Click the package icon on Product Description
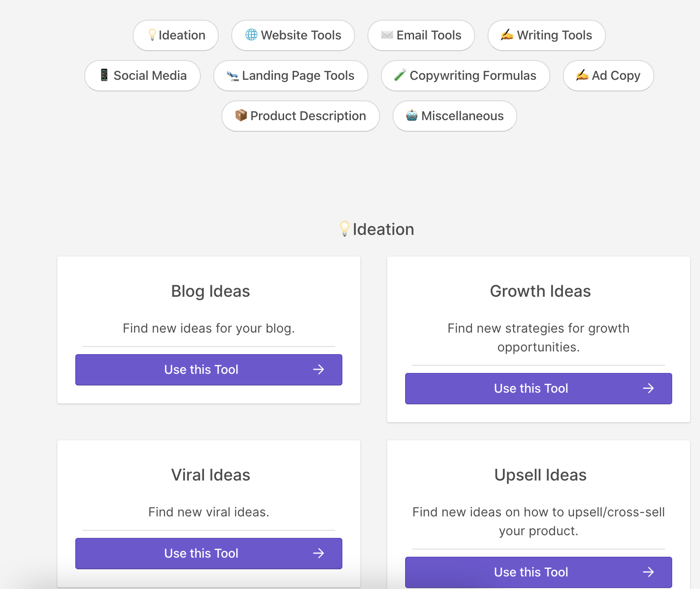This screenshot has height=589, width=700. click(x=241, y=116)
